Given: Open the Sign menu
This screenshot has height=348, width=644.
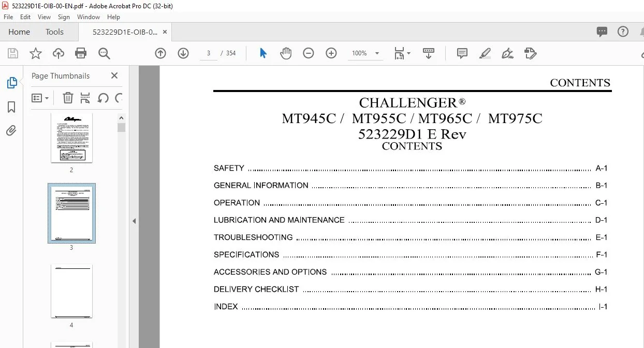Looking at the screenshot, I should pos(64,17).
